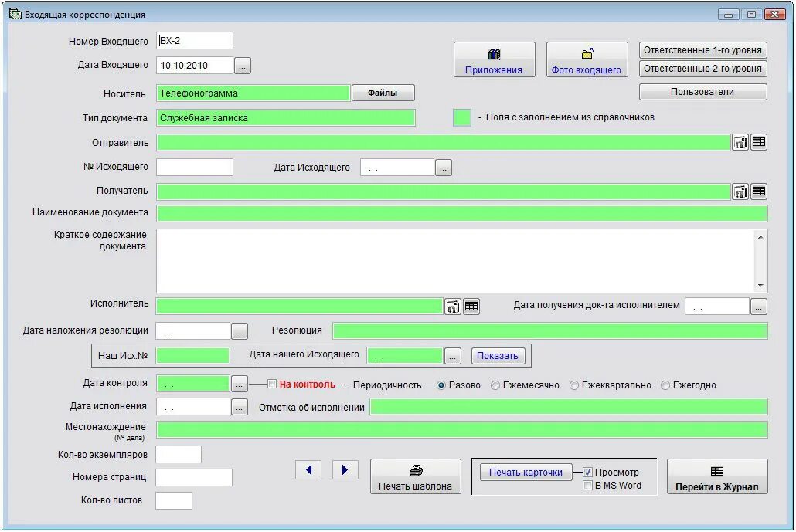Open date picker for Дата Исходящего

(x=443, y=168)
